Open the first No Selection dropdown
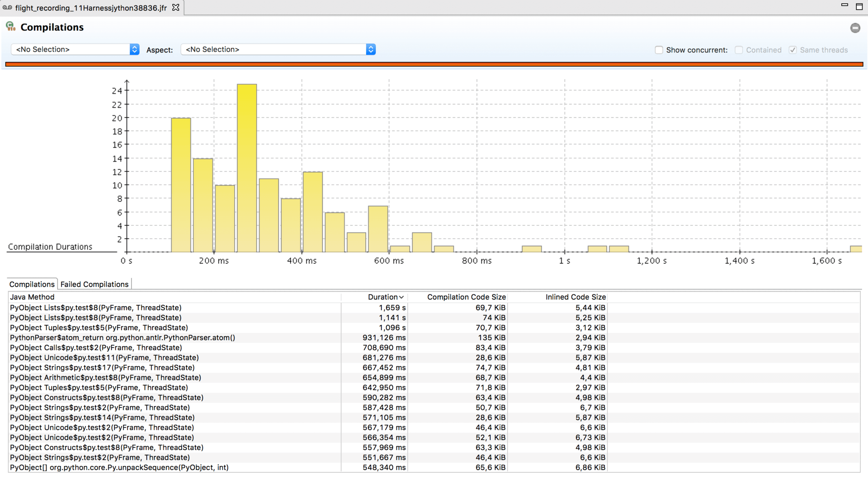The image size is (868, 484). (x=75, y=49)
